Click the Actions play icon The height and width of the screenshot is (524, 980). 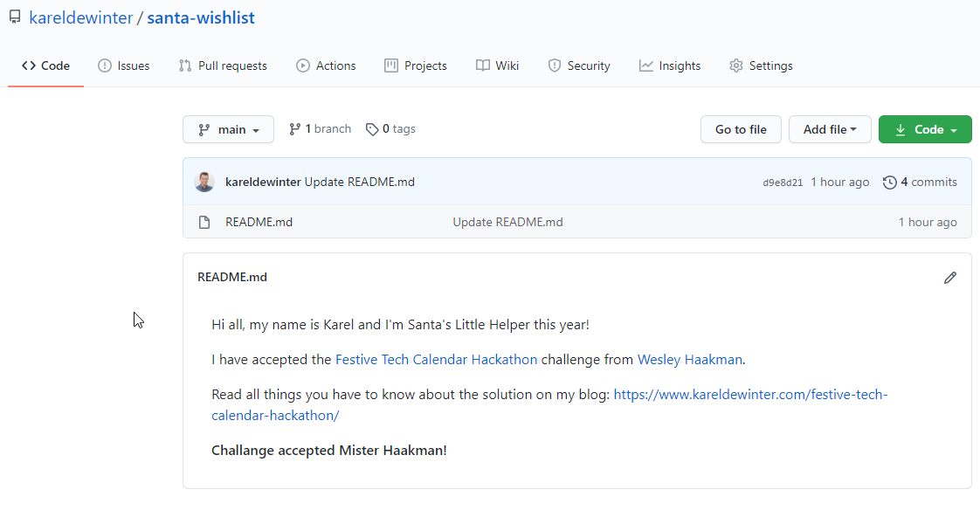click(x=303, y=65)
